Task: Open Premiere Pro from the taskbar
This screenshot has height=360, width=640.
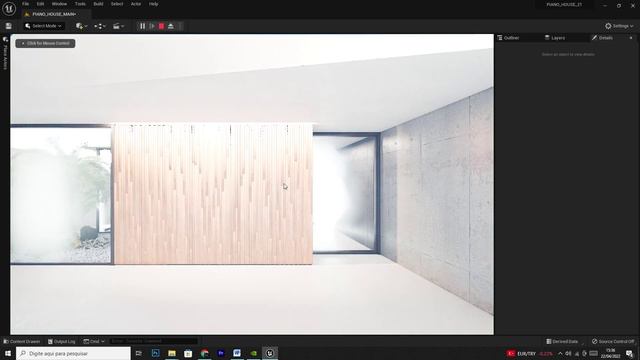Action: pyautogui.click(x=221, y=353)
